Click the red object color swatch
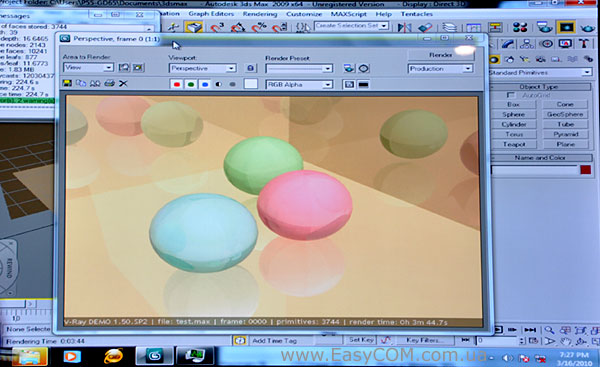The width and height of the screenshot is (600, 367). point(585,170)
